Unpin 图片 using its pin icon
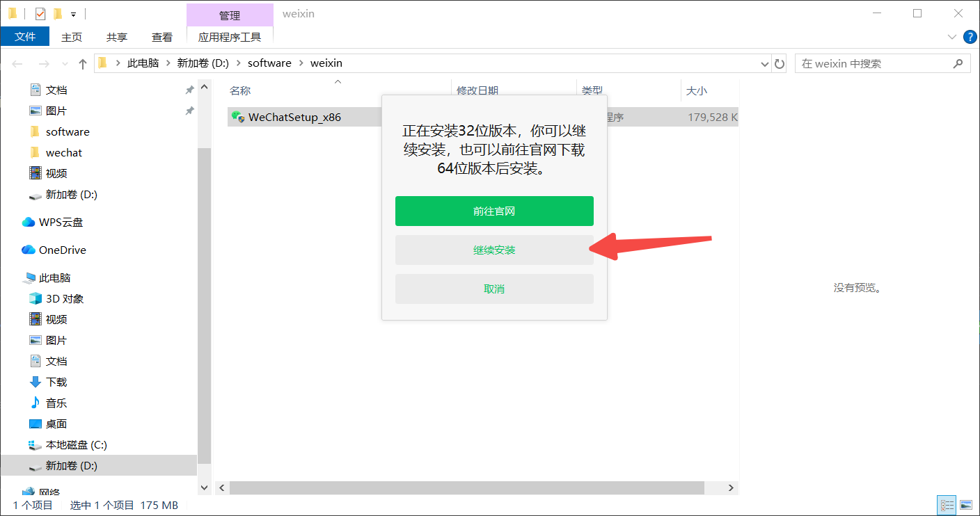 (x=189, y=111)
